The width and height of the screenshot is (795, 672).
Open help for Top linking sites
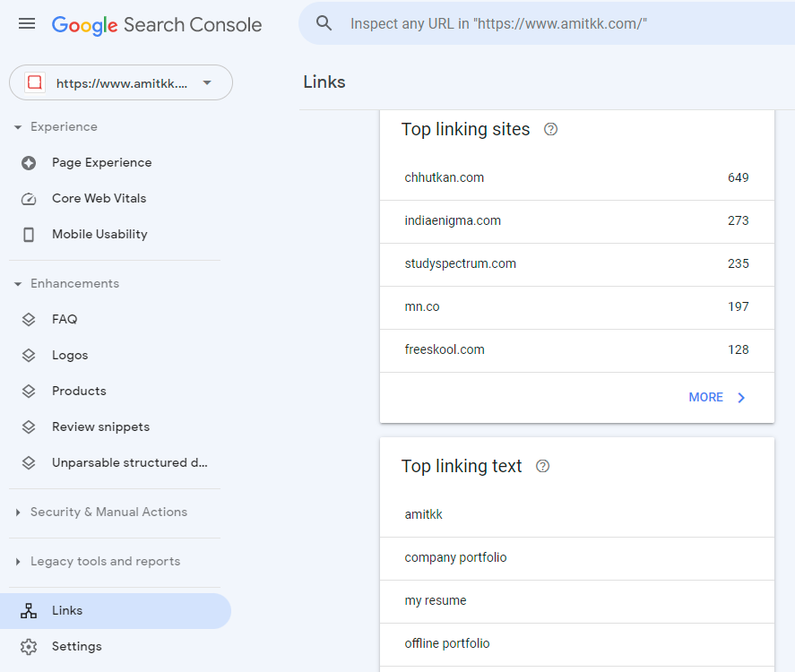tap(550, 129)
